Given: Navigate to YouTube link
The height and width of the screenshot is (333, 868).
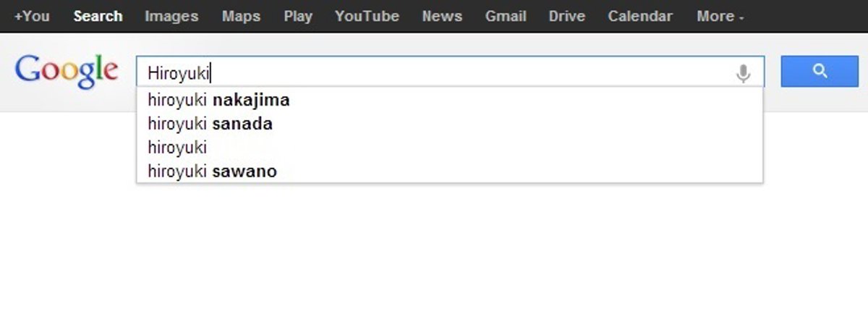Looking at the screenshot, I should pos(367,16).
